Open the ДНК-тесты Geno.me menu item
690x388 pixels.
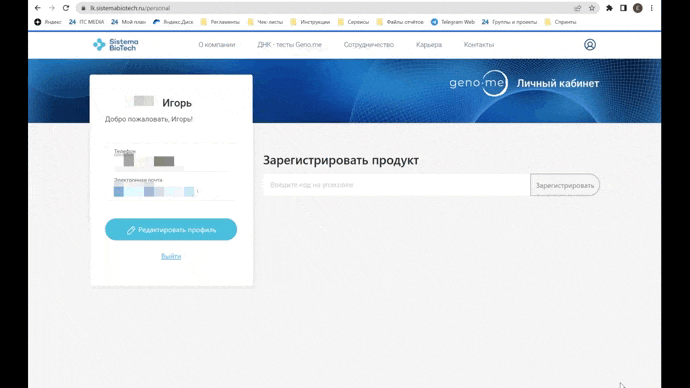click(x=290, y=45)
